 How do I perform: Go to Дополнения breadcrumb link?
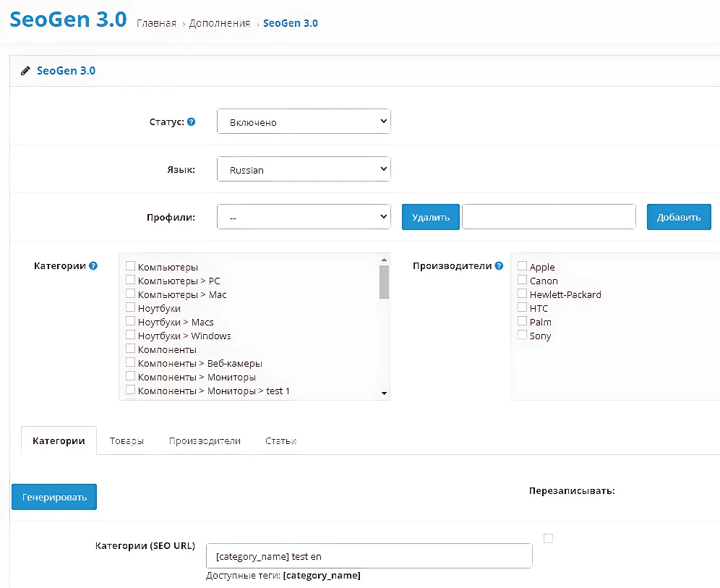[x=220, y=23]
